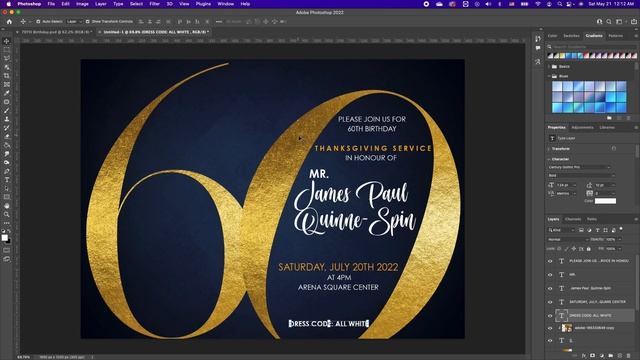Click the clock in the macOS menu bar

pos(611,4)
